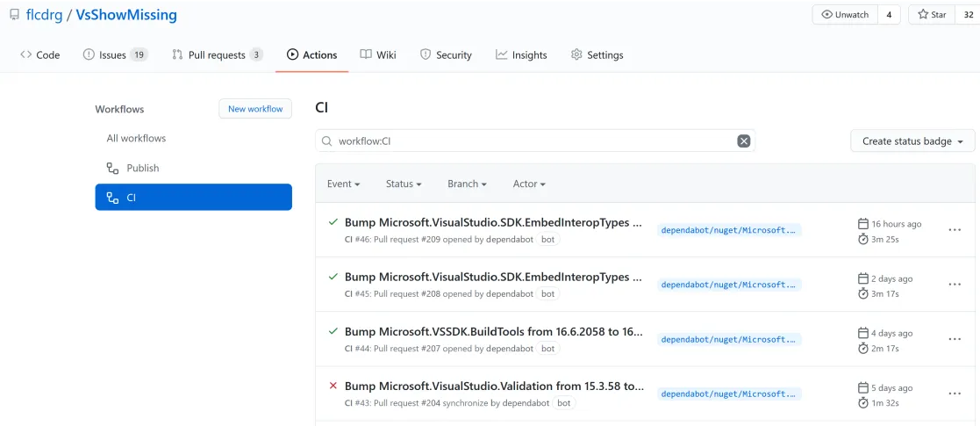
Task: Open branch label on CI #44 row
Action: pyautogui.click(x=729, y=340)
